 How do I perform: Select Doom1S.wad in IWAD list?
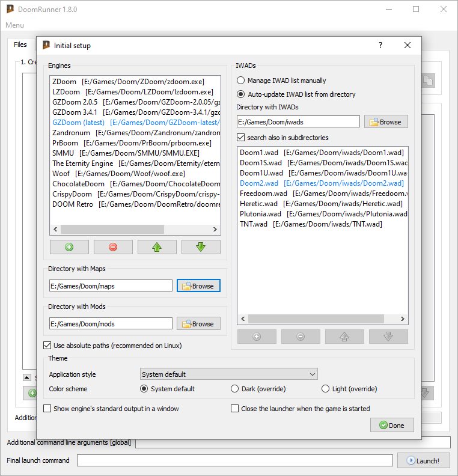click(323, 163)
